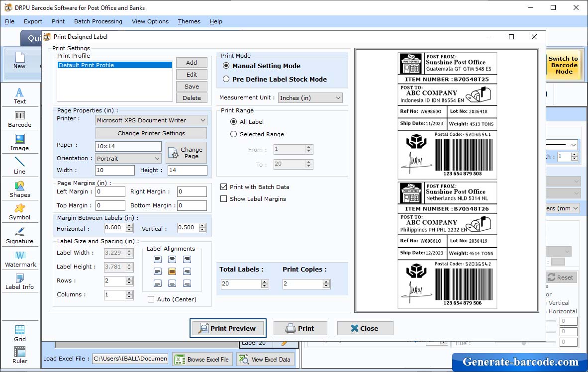This screenshot has width=588, height=372.
Task: Open the Signature tool
Action: (20, 236)
